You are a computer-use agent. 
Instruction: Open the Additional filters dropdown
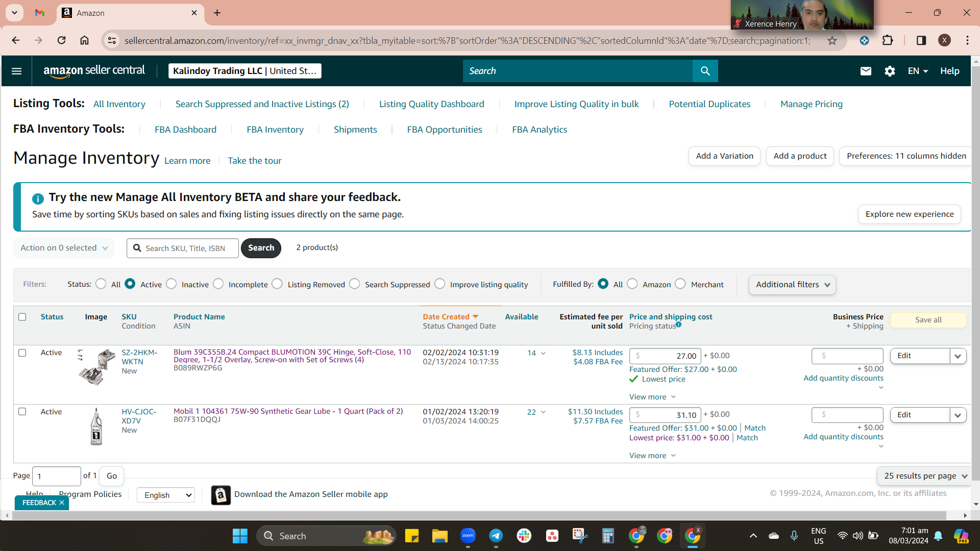pyautogui.click(x=792, y=285)
